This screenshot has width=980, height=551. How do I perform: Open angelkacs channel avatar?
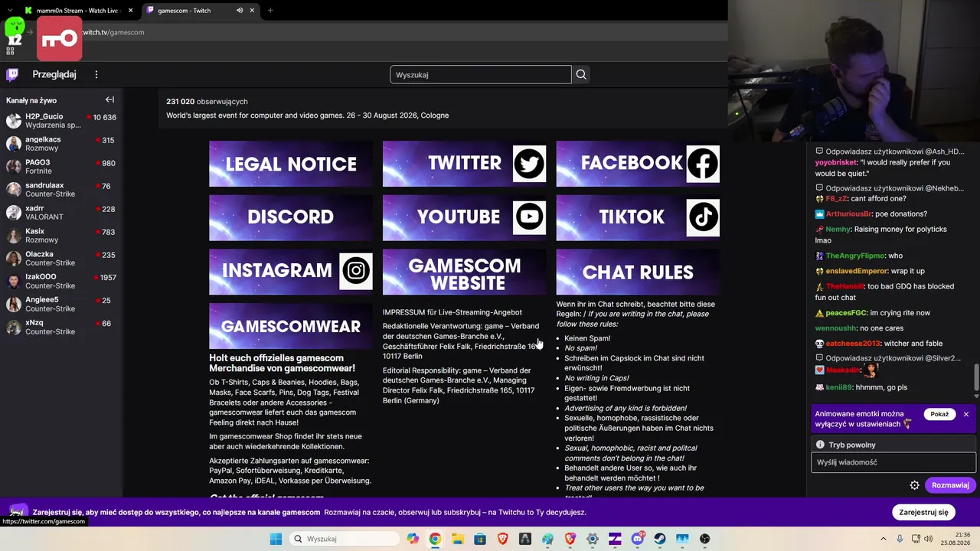(14, 144)
